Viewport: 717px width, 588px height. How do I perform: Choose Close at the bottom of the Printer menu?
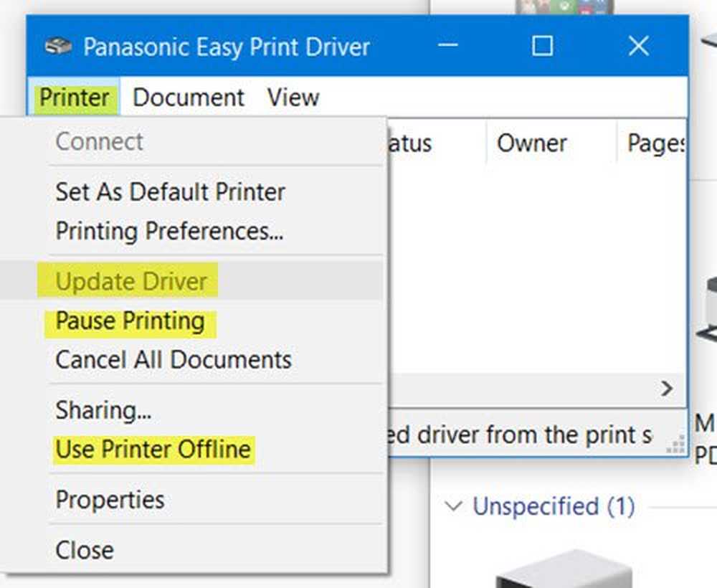pyautogui.click(x=85, y=550)
